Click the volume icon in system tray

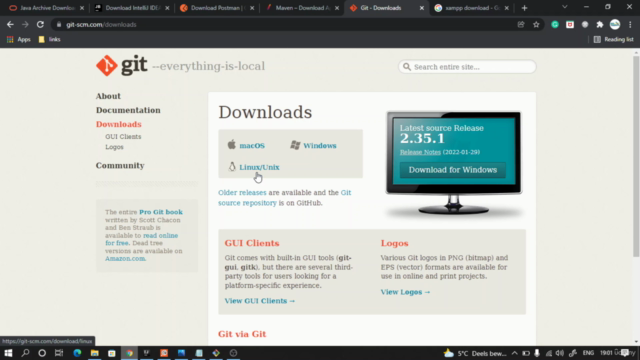point(560,353)
